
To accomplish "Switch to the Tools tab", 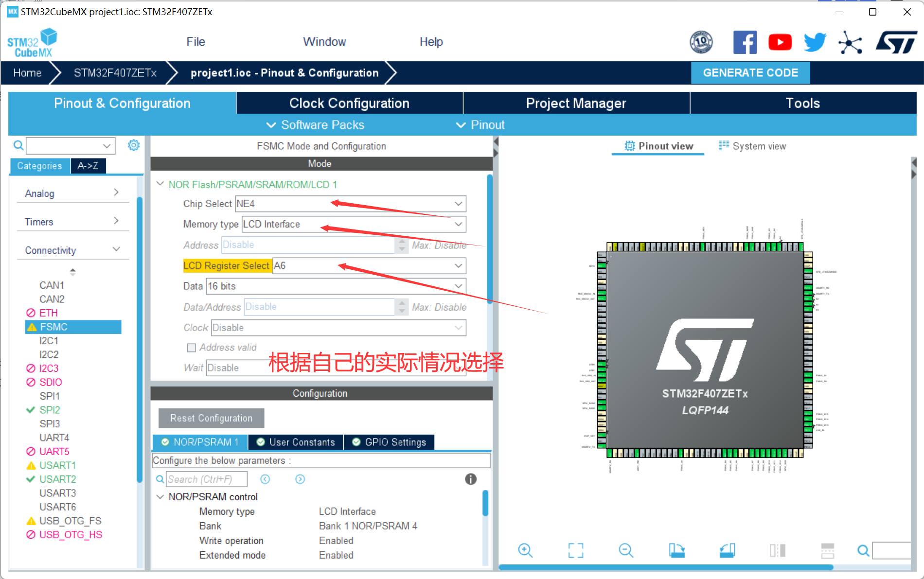I will coord(803,103).
